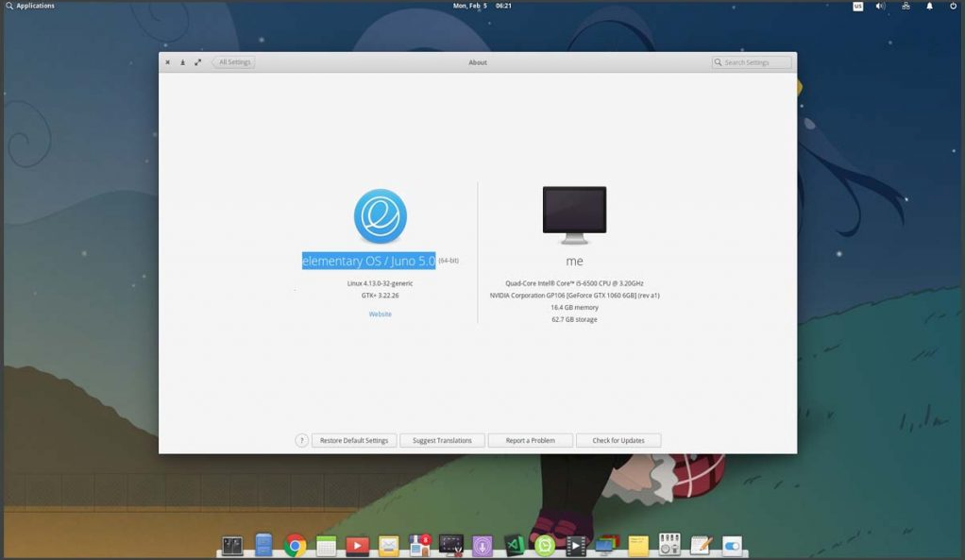965x560 pixels.
Task: Open the Website link
Action: point(381,314)
